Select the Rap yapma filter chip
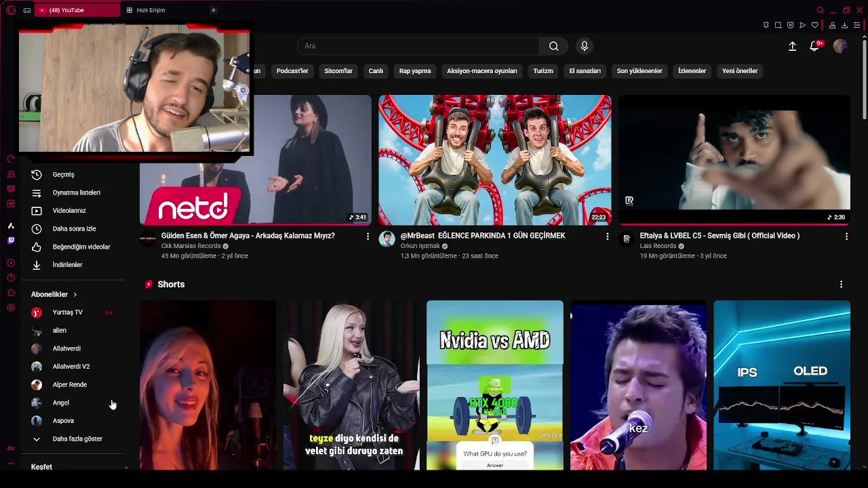Screen dimensions: 868x488 click(x=415, y=70)
